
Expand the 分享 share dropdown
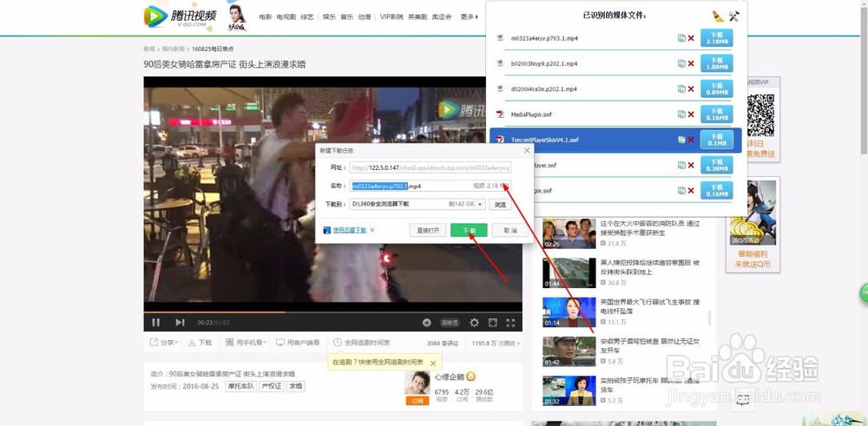pyautogui.click(x=164, y=343)
